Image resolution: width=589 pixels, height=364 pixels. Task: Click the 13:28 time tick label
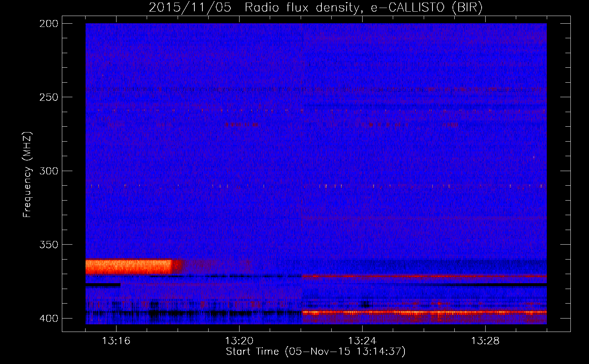[485, 341]
